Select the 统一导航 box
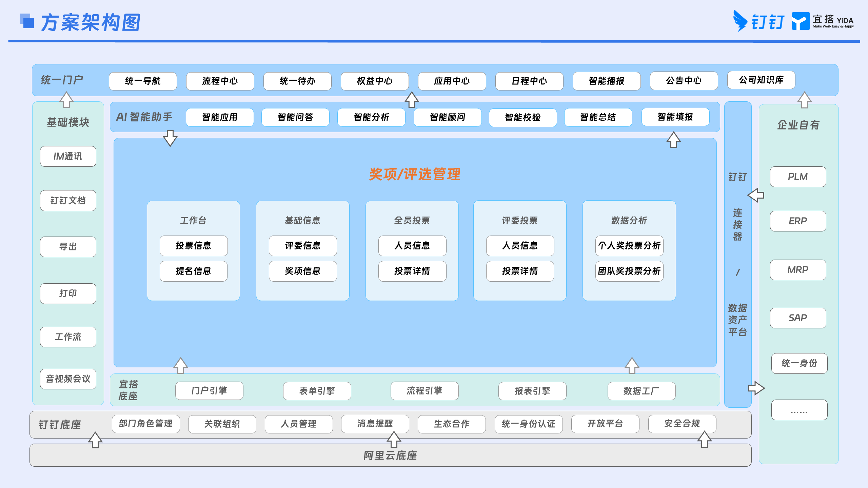Screen dimensions: 868x488 [143, 81]
